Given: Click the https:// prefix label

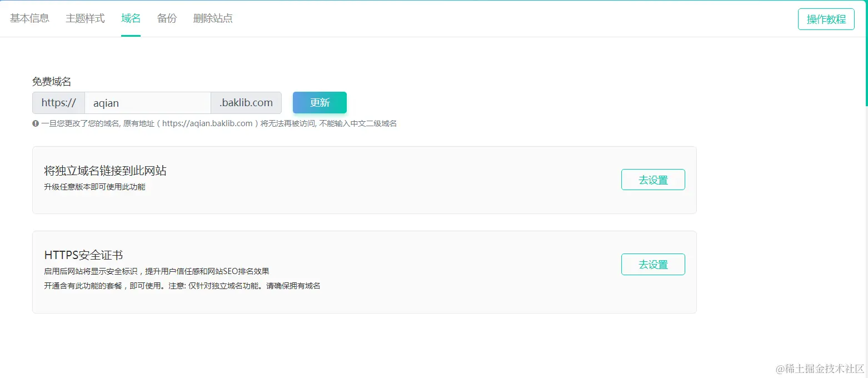Looking at the screenshot, I should pos(58,103).
